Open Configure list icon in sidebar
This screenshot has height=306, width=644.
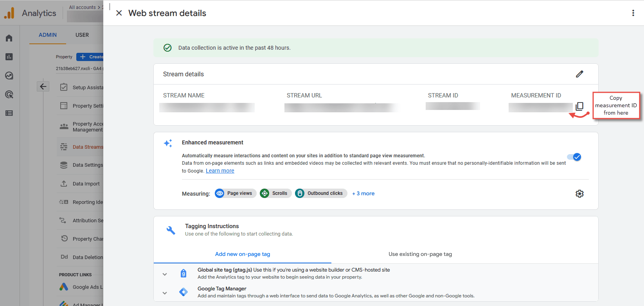coord(9,113)
